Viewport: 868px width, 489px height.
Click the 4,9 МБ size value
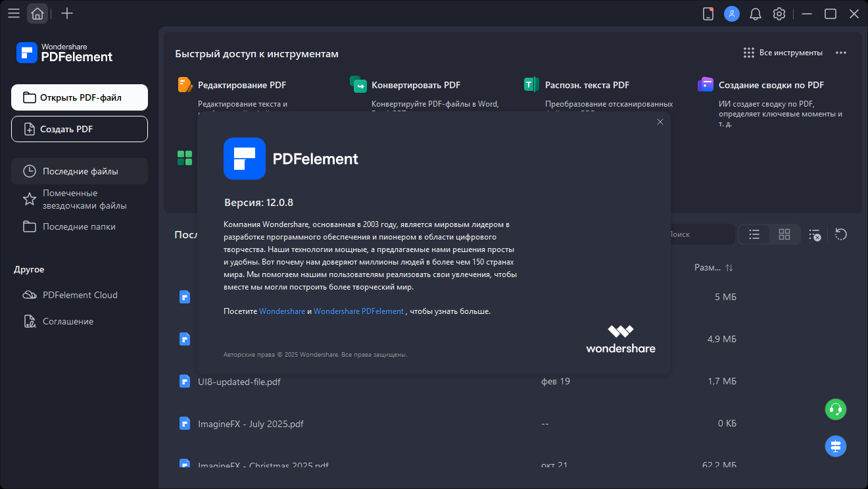point(722,340)
